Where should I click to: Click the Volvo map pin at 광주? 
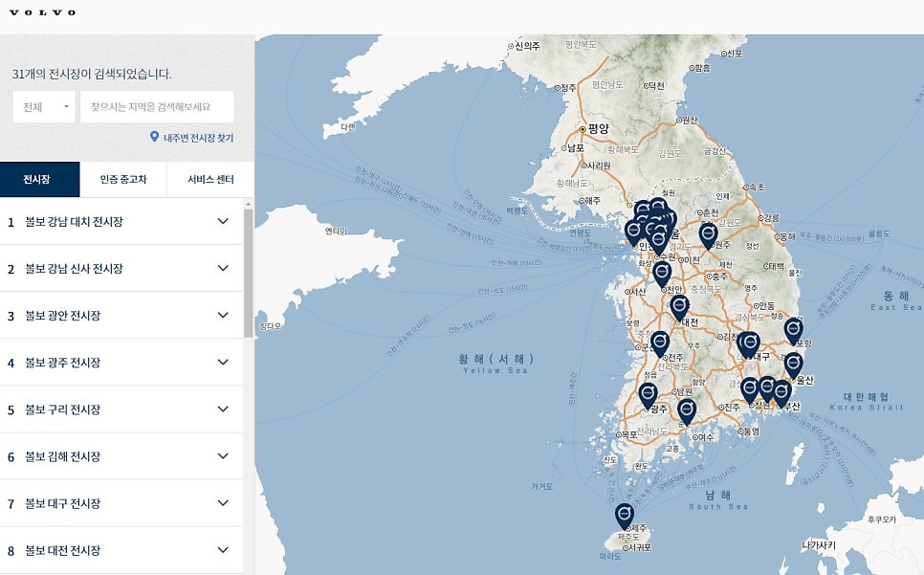pyautogui.click(x=648, y=395)
